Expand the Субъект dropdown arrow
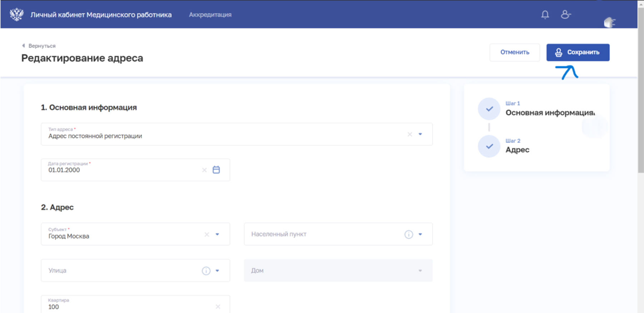Viewport: 644px width, 313px height. [217, 234]
